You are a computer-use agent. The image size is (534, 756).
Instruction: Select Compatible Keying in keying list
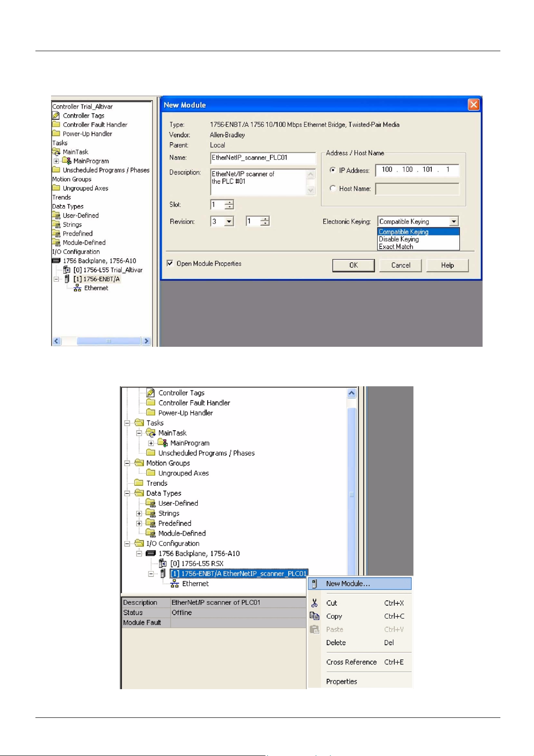tap(418, 232)
